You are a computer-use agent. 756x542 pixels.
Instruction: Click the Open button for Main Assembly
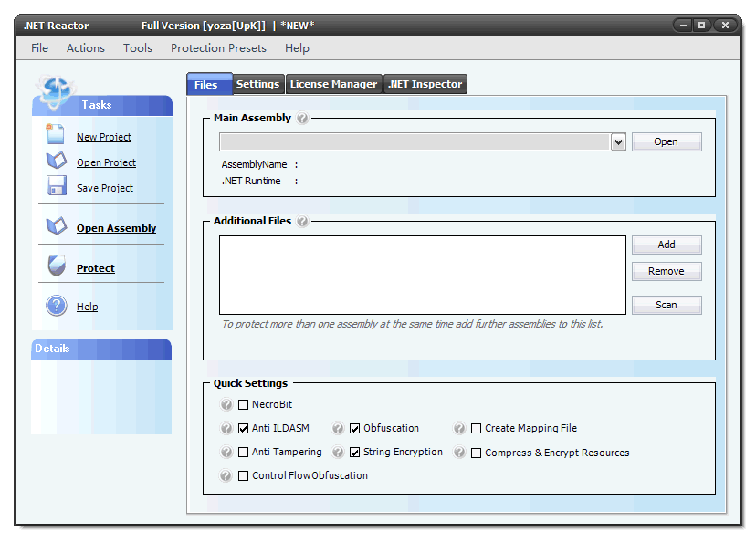pos(667,141)
